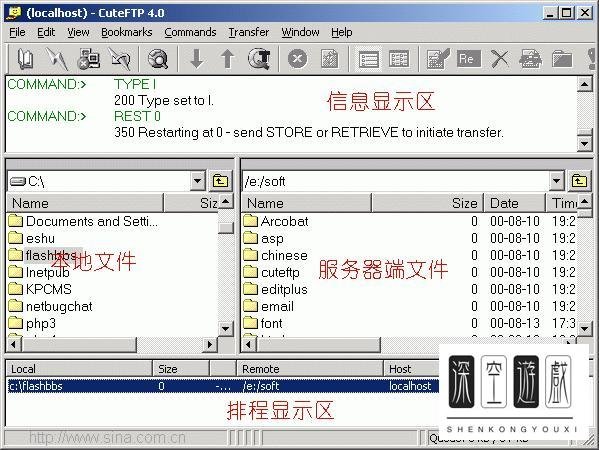Click local pane horizontal scroll right arrow
The image size is (599, 450).
(x=209, y=345)
